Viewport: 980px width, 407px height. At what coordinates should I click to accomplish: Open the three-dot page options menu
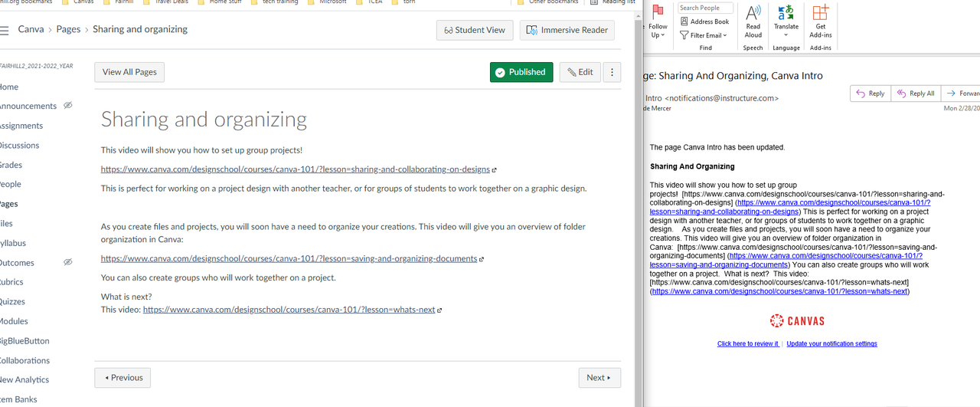pos(612,72)
